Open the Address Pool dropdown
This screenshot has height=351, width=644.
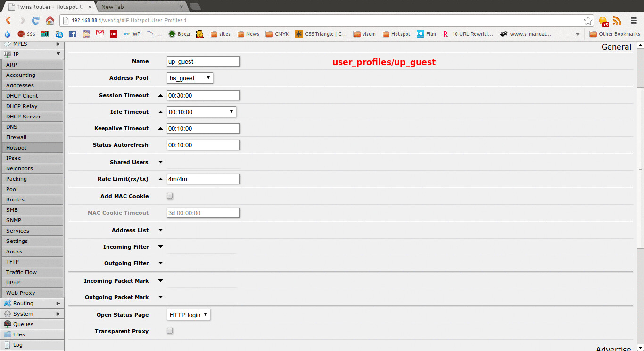click(x=190, y=77)
